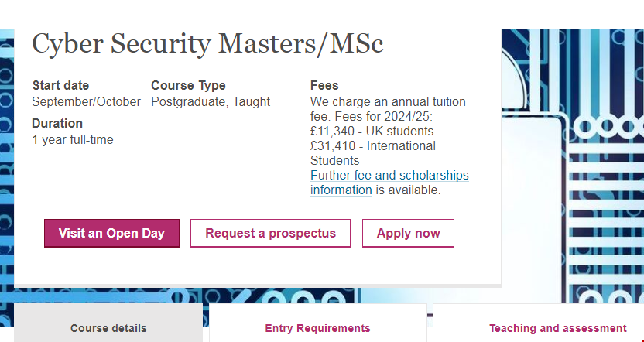
Task: Click the £31,410 International fee line
Action: [x=373, y=145]
